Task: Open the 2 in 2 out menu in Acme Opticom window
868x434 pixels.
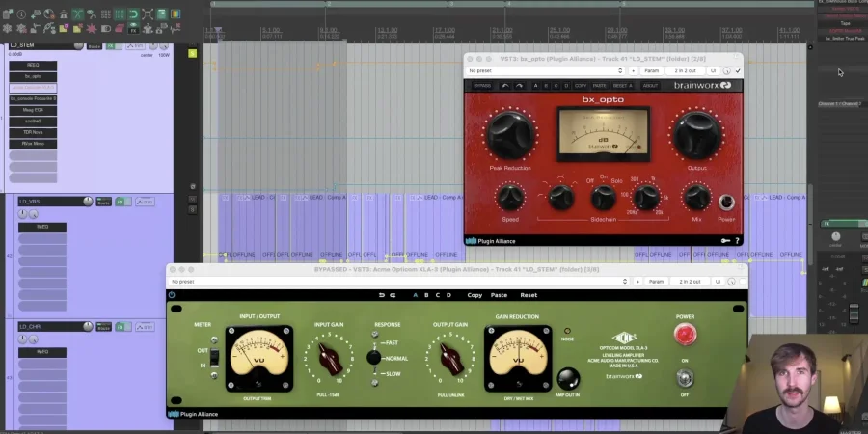Action: point(690,282)
